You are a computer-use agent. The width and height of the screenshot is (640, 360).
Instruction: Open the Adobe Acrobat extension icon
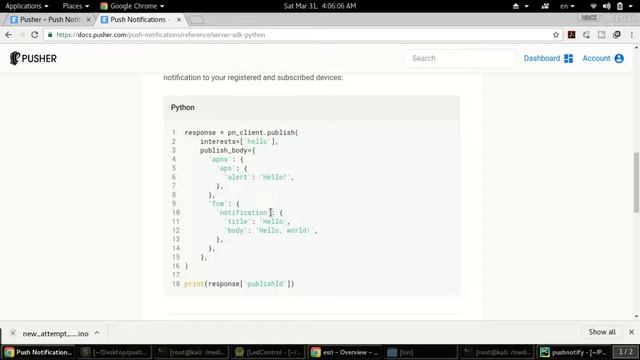(x=571, y=35)
